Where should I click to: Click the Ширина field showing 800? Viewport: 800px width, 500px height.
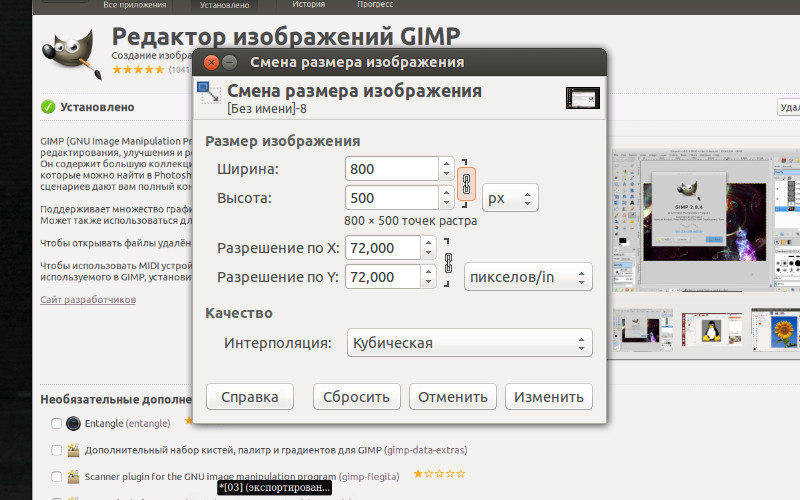[392, 169]
